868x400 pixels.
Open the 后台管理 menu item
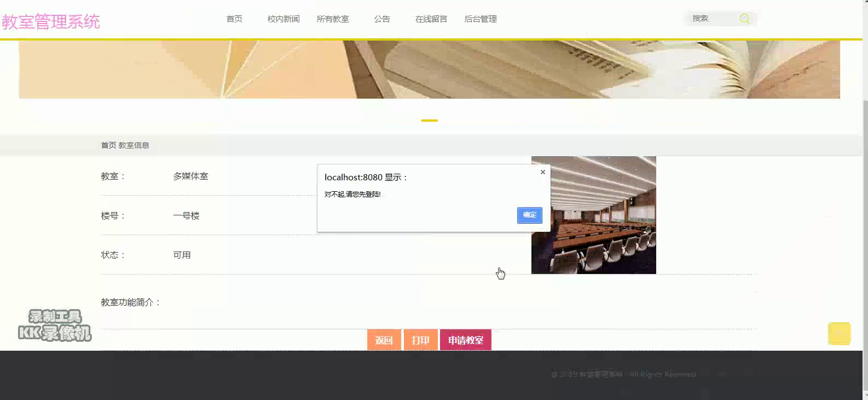(x=481, y=19)
